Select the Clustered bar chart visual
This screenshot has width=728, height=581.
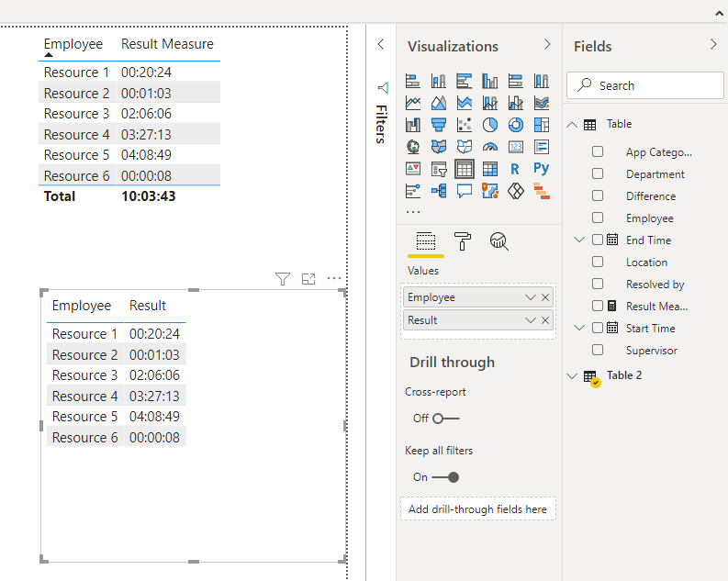(465, 81)
